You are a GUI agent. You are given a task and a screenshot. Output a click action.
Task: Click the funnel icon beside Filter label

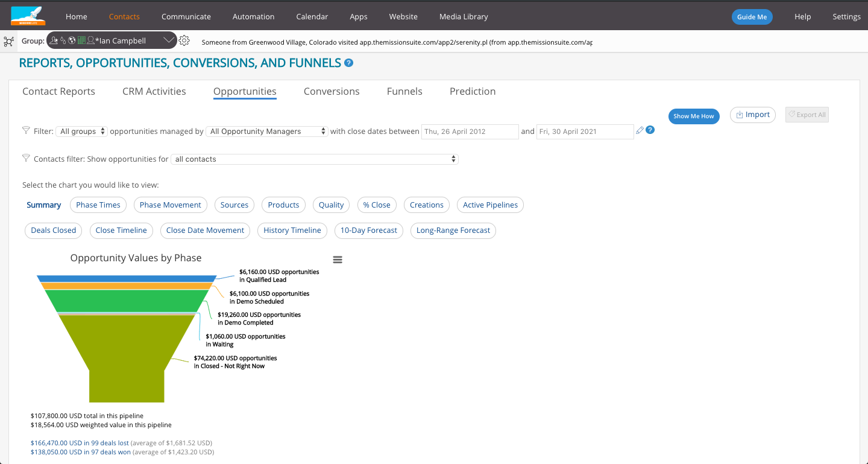26,130
